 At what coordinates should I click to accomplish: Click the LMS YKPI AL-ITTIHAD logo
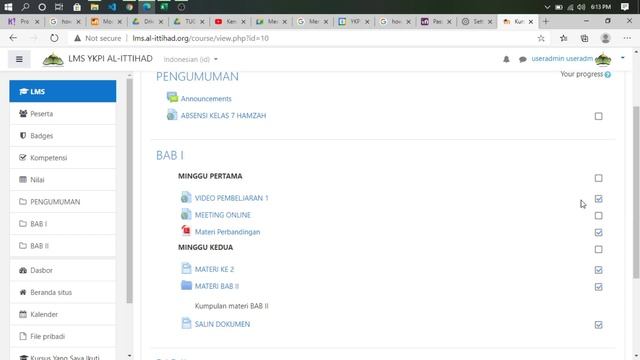pos(53,60)
